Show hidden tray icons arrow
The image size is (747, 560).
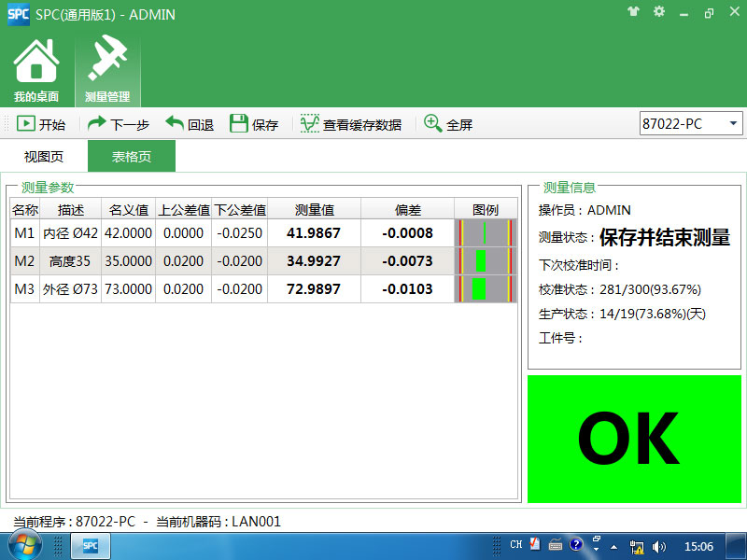(x=614, y=547)
